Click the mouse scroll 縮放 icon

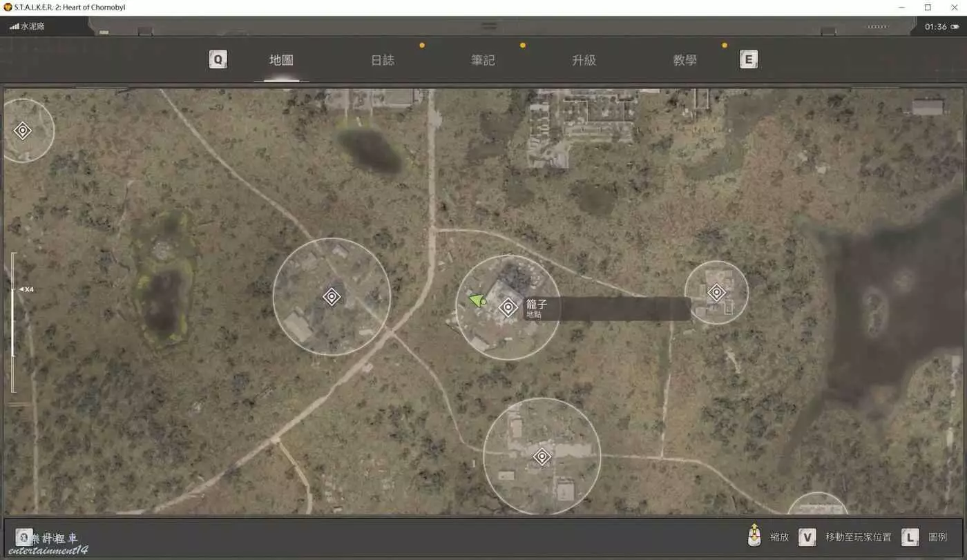755,536
